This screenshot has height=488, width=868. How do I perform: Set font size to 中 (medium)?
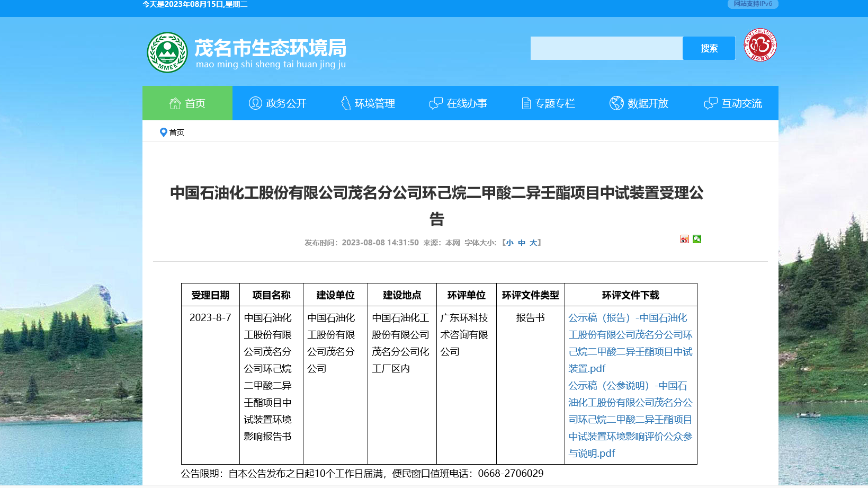click(x=522, y=243)
